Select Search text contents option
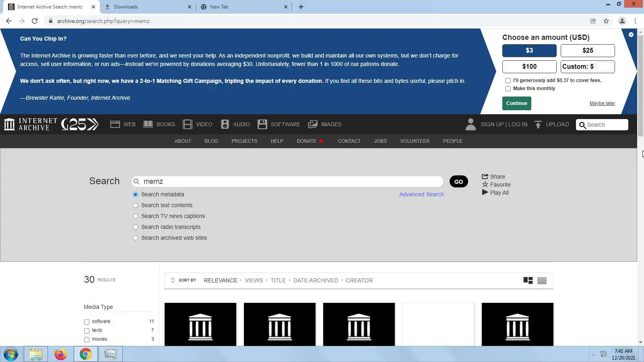The width and height of the screenshot is (644, 362). [136, 205]
